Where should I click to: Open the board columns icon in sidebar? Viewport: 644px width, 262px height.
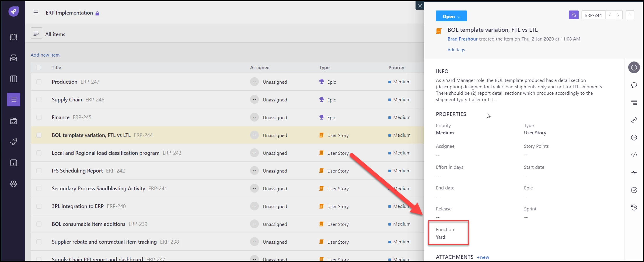[13, 79]
